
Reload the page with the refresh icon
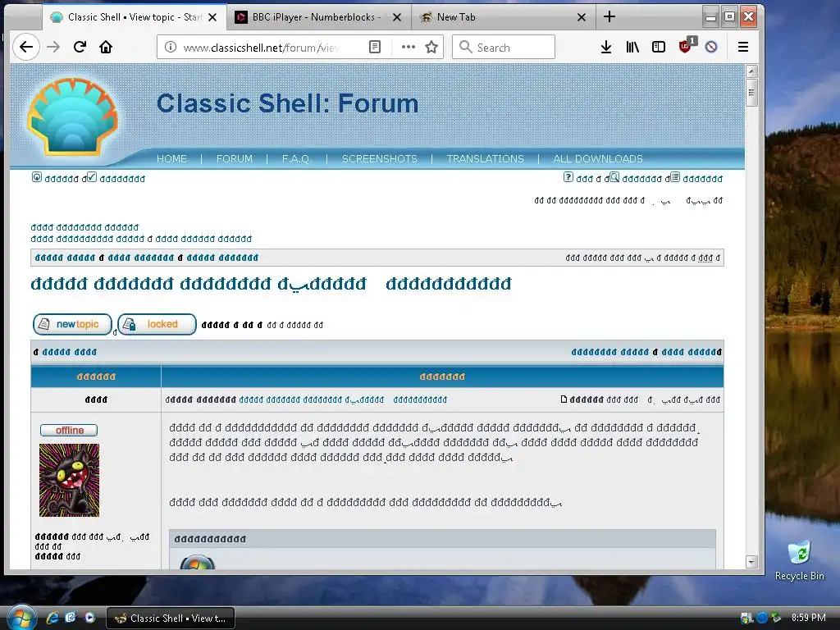click(x=80, y=47)
